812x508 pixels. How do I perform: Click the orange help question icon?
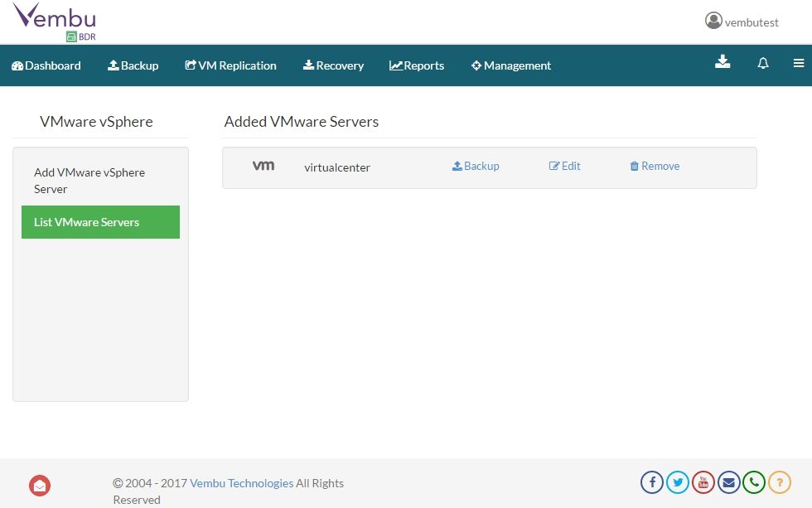tap(780, 482)
